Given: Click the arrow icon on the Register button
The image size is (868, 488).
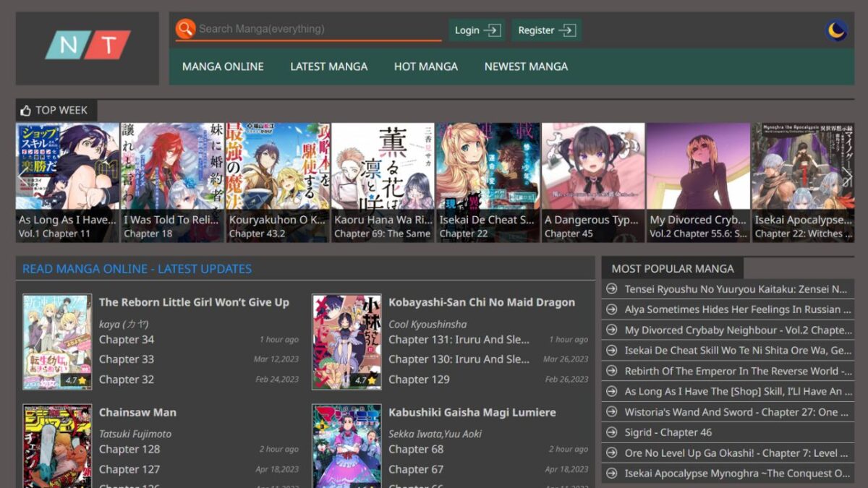Looking at the screenshot, I should [569, 30].
